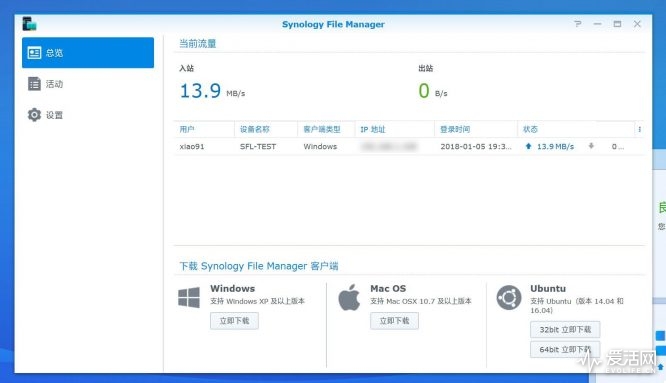Click the Synology File Manager window title

333,24
